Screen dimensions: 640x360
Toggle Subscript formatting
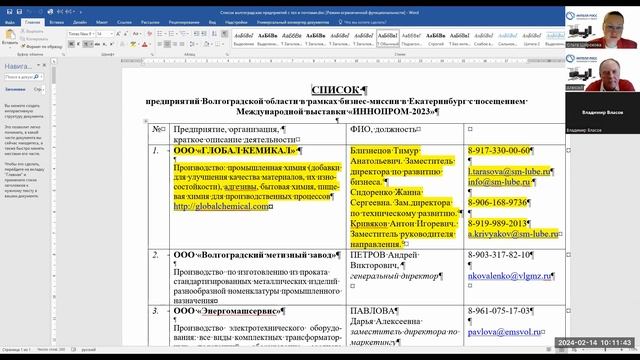[x=104, y=44]
